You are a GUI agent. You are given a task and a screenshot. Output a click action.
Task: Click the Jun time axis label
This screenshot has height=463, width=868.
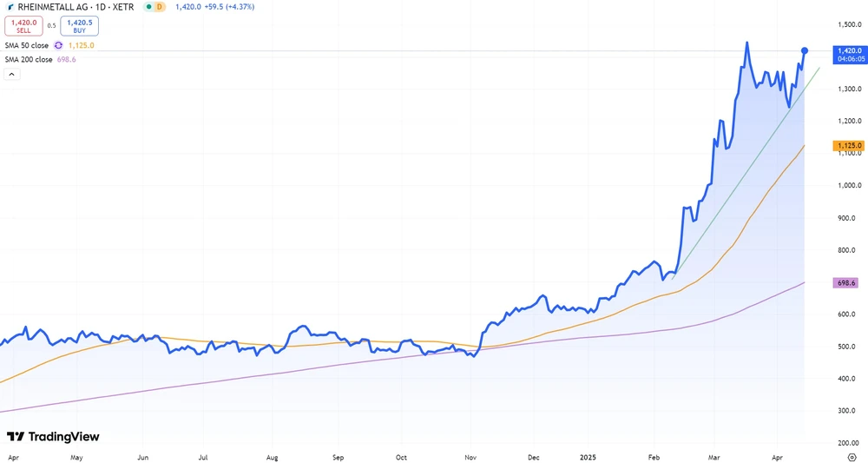(x=143, y=458)
